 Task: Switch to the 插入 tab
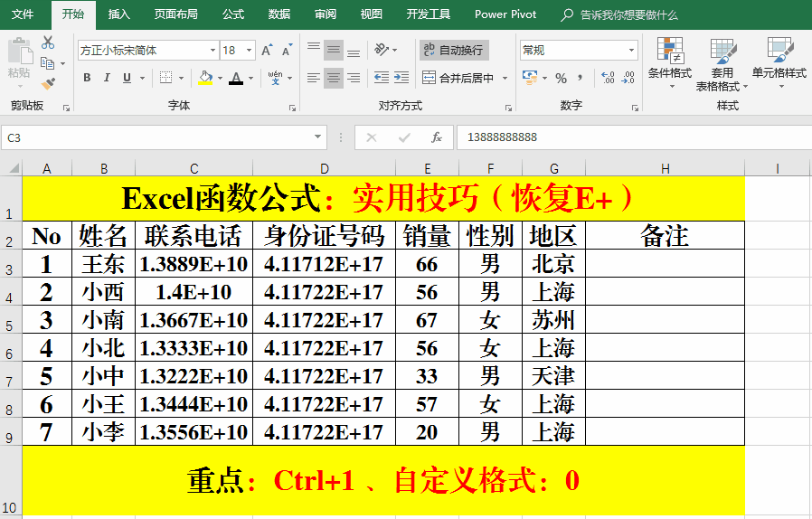pos(118,14)
